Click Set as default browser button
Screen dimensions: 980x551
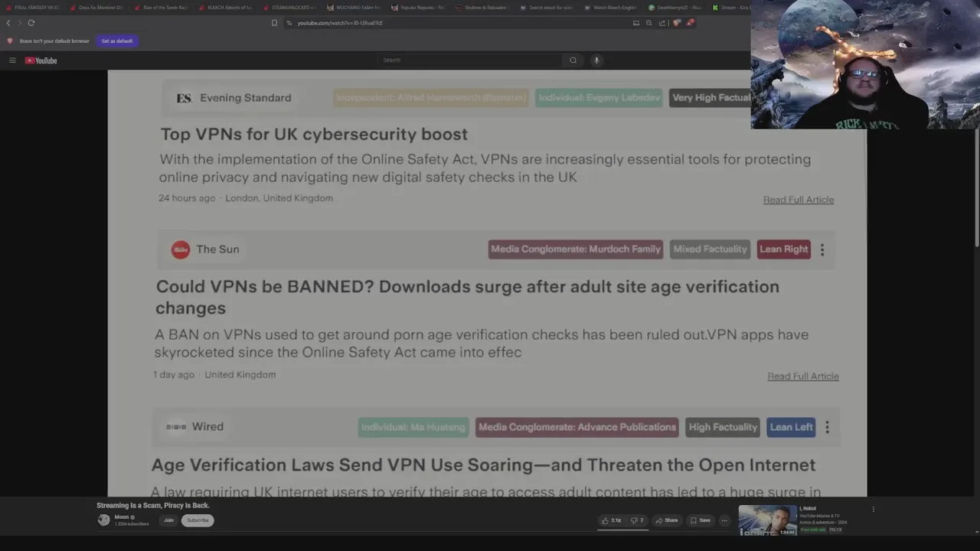[116, 41]
